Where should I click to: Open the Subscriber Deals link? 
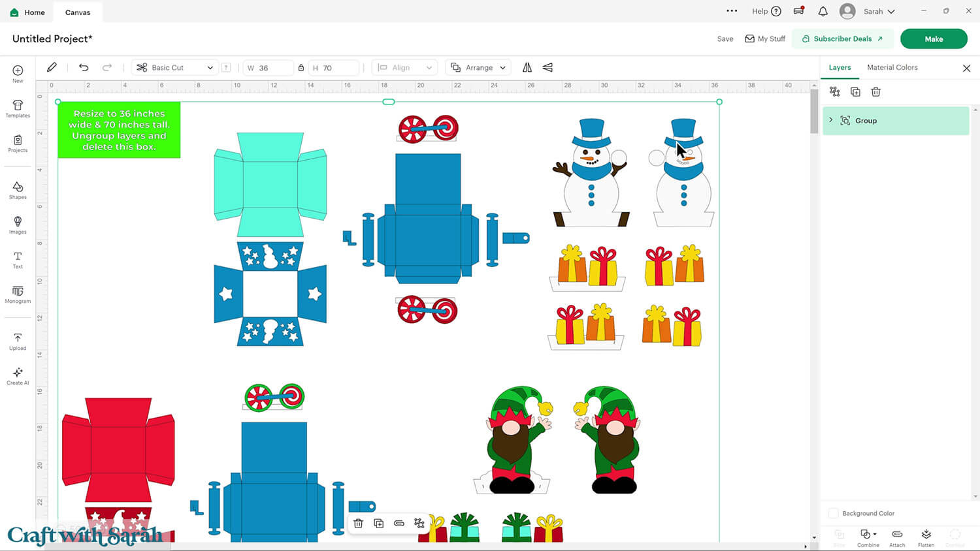tap(842, 39)
